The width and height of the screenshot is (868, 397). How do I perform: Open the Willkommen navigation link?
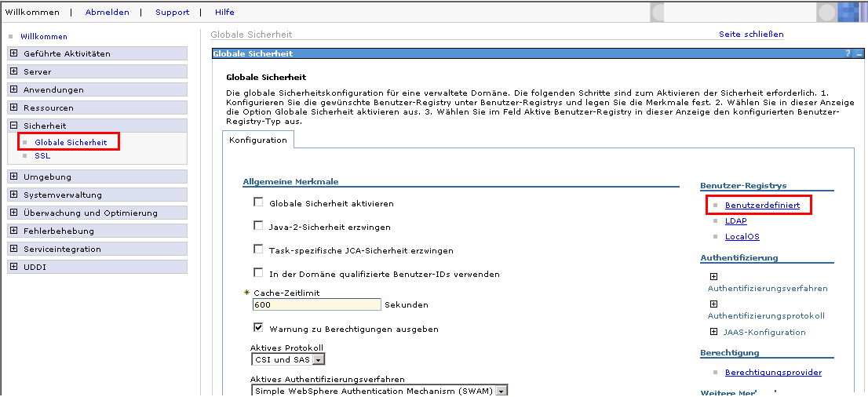pos(44,37)
